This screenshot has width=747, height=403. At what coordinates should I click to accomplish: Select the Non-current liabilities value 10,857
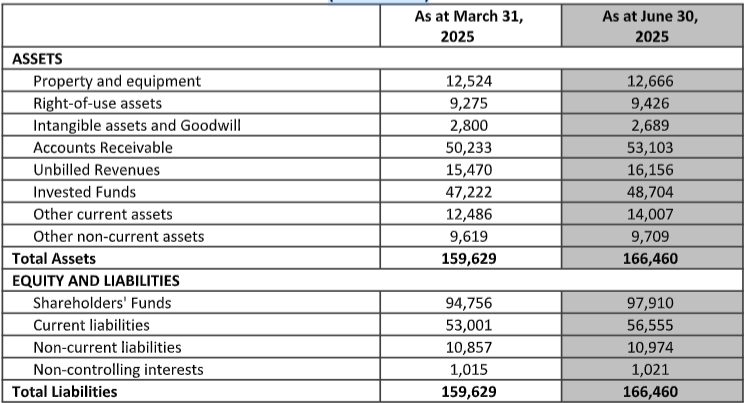pyautogui.click(x=469, y=347)
